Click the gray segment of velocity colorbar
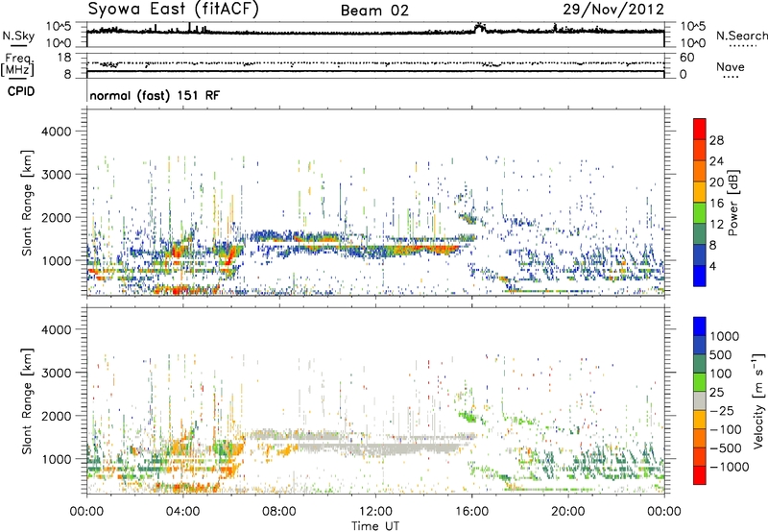768x532 pixels. (700, 401)
